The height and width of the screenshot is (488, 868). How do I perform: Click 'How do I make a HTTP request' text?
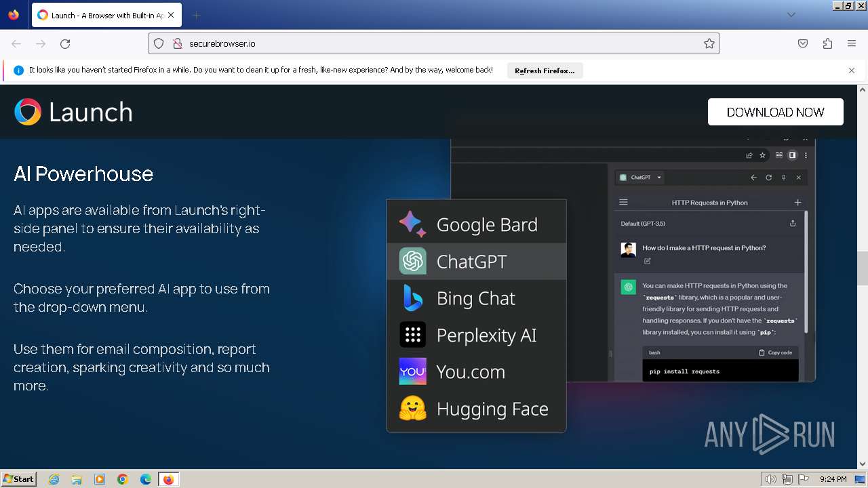[704, 248]
